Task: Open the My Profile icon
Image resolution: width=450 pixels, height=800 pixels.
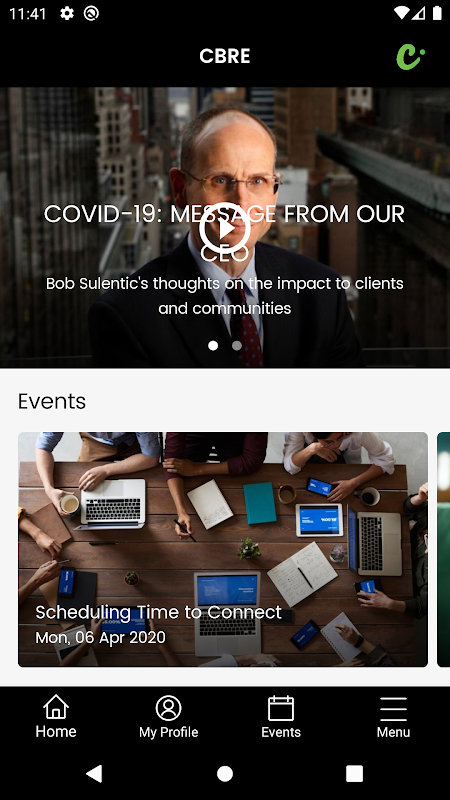Action: click(x=168, y=708)
